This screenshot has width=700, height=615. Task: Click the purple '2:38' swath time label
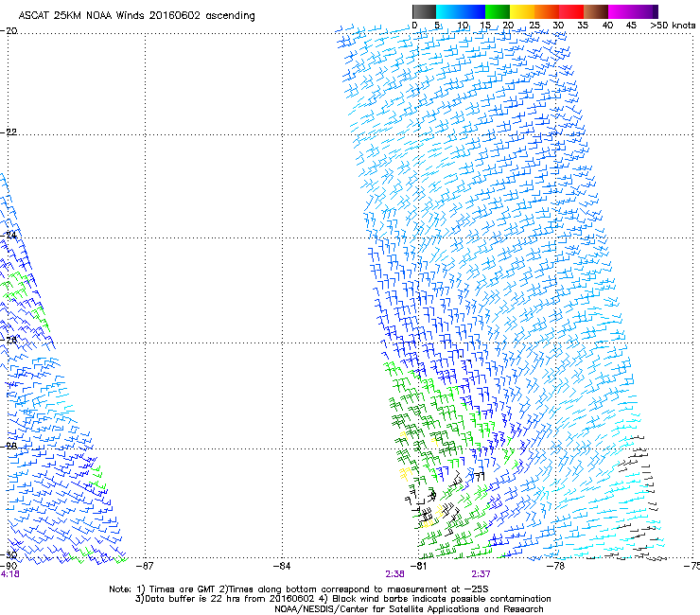394,574
